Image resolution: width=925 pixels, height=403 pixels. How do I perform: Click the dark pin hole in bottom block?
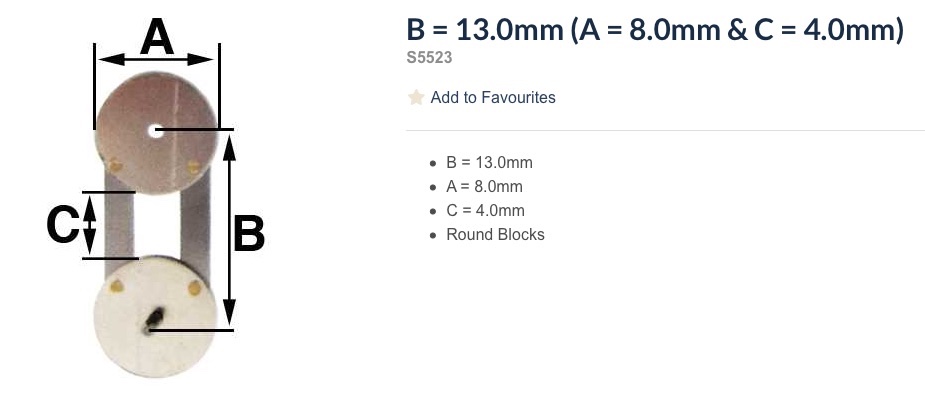click(x=153, y=320)
